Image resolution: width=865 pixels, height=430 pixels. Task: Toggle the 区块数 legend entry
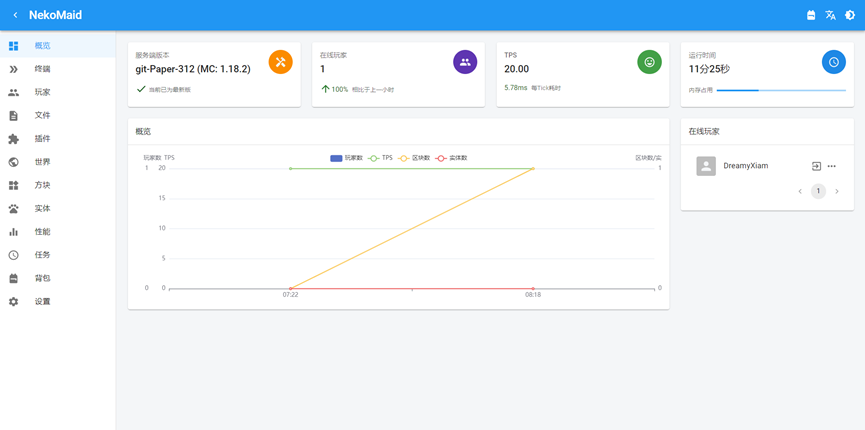point(414,158)
